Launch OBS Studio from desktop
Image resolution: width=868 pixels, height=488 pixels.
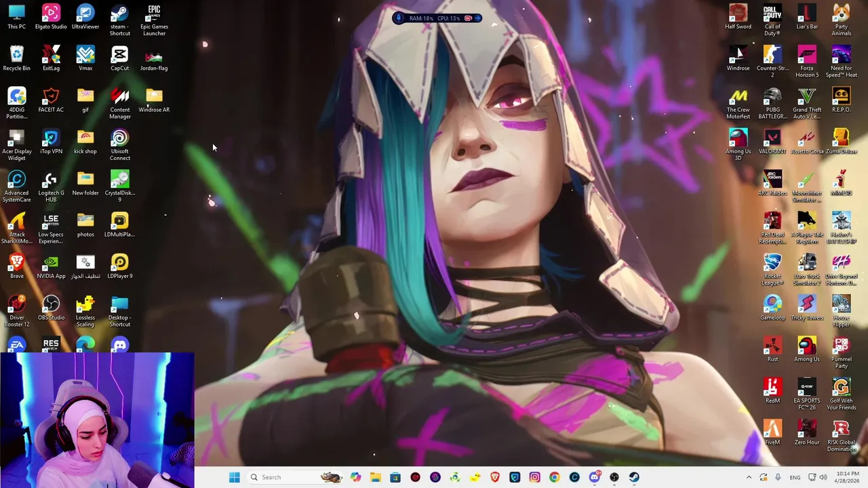coord(51,308)
